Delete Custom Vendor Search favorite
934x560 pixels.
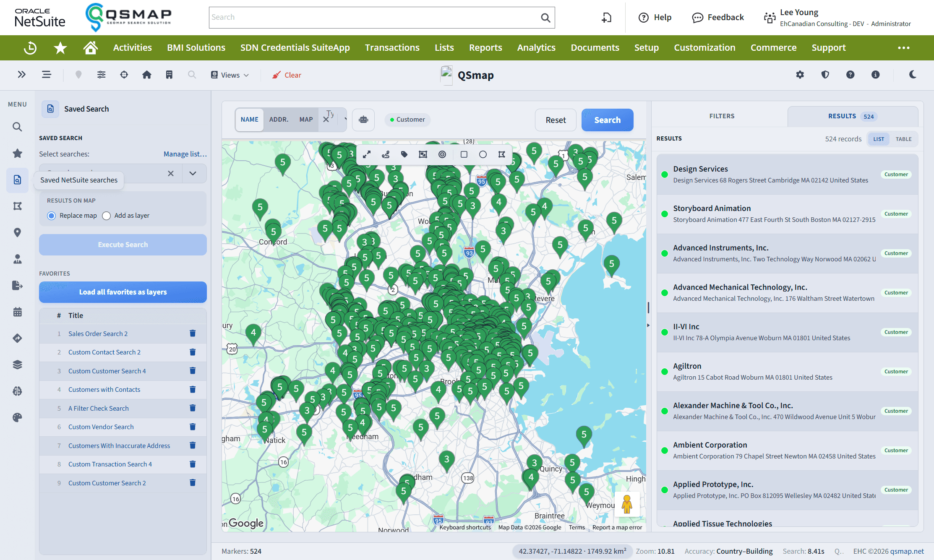(x=193, y=427)
